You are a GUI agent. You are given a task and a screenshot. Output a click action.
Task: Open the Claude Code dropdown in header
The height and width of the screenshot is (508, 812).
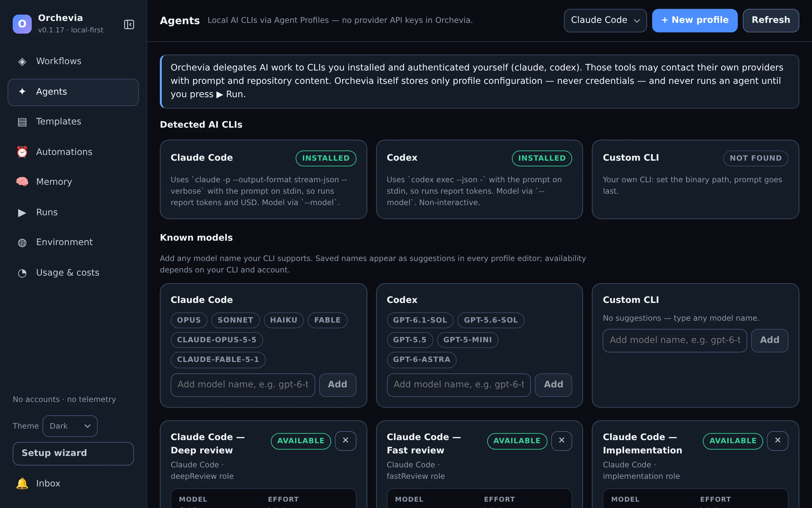coord(605,21)
